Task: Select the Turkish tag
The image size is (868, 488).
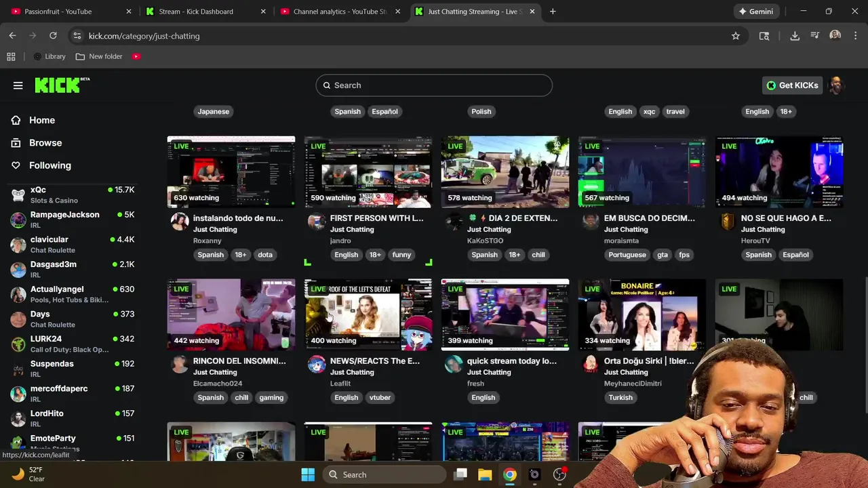Action: 620,398
